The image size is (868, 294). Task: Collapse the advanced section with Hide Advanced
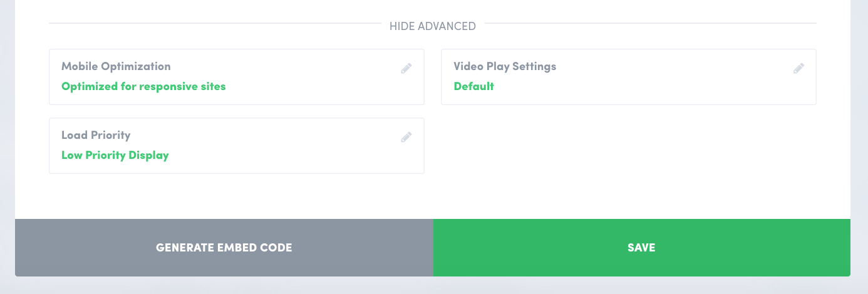[432, 26]
